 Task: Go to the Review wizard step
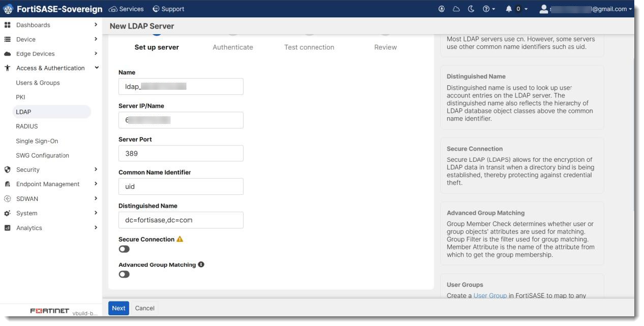pos(386,47)
